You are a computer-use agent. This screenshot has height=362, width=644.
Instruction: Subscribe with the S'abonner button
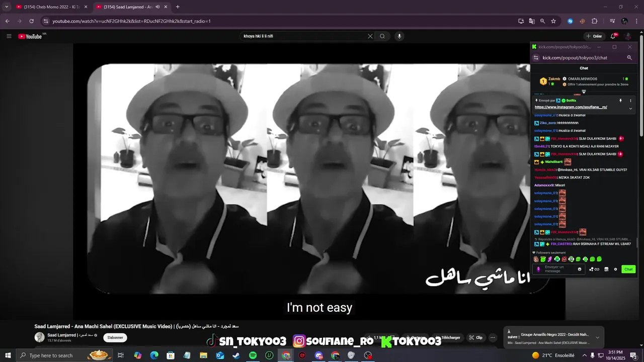(115, 338)
